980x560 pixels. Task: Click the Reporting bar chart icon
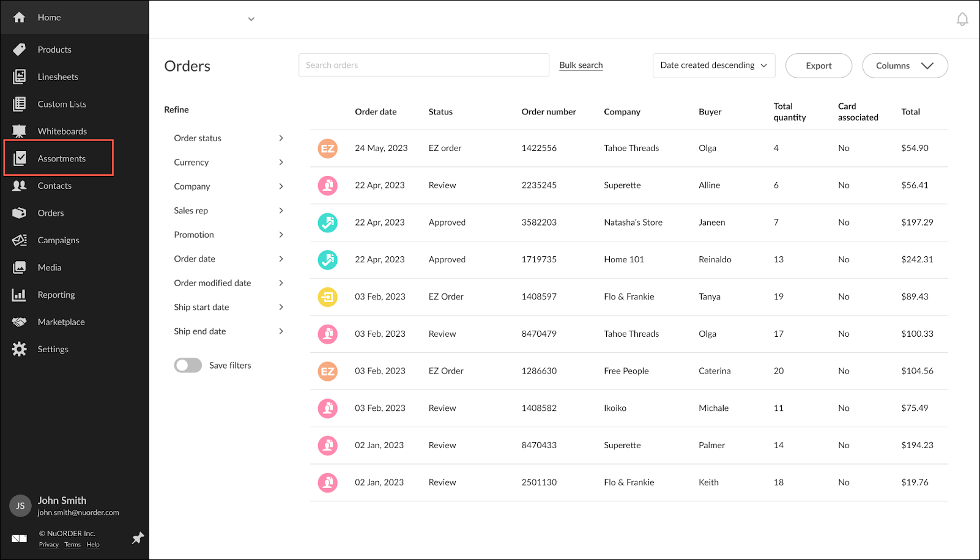point(20,295)
